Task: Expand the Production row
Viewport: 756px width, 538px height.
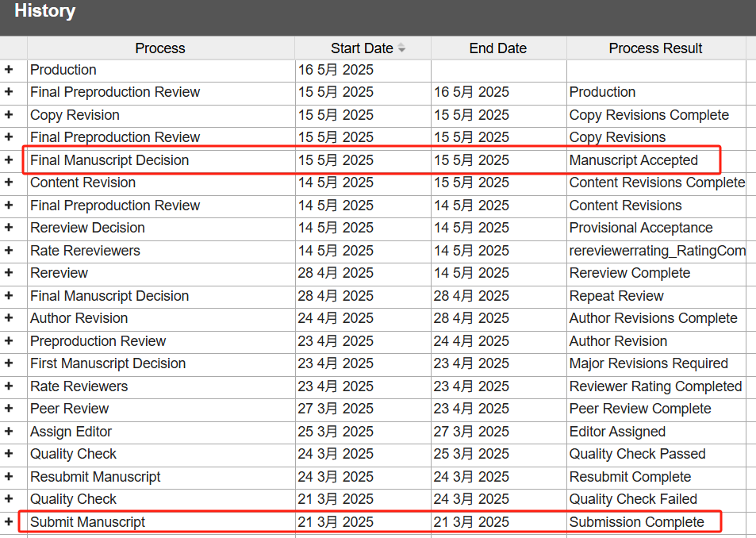Action: tap(9, 70)
